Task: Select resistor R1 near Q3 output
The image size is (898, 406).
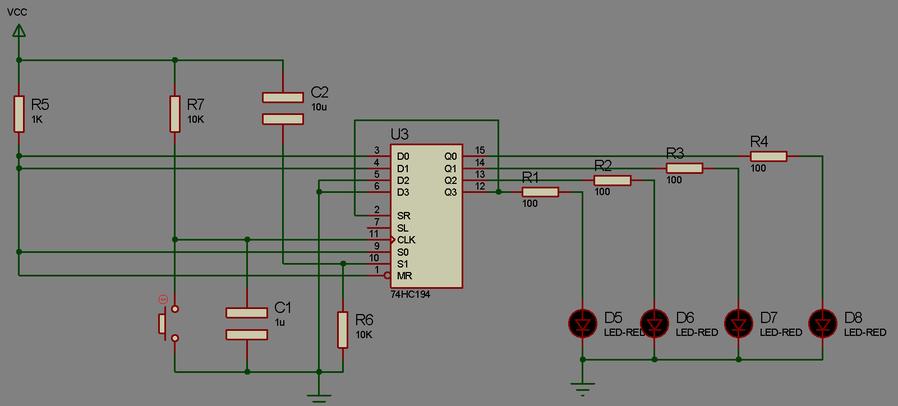Action: click(x=540, y=192)
